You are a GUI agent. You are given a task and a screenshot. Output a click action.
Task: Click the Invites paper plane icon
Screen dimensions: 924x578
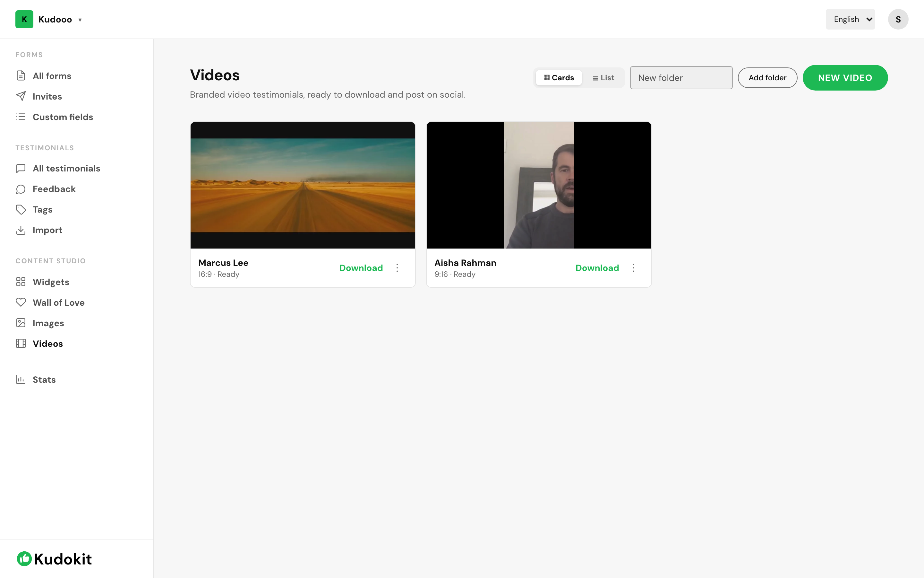[21, 96]
